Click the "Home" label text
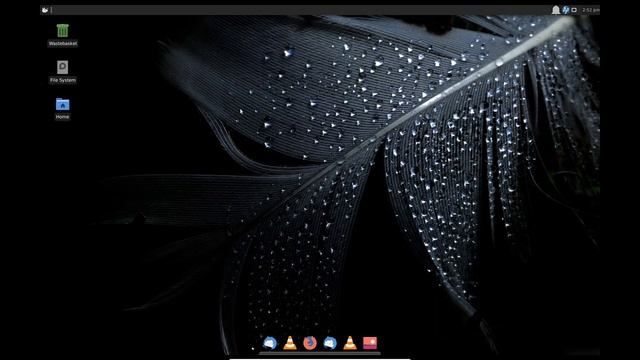Screen dimensions: 640x360 click(62, 117)
